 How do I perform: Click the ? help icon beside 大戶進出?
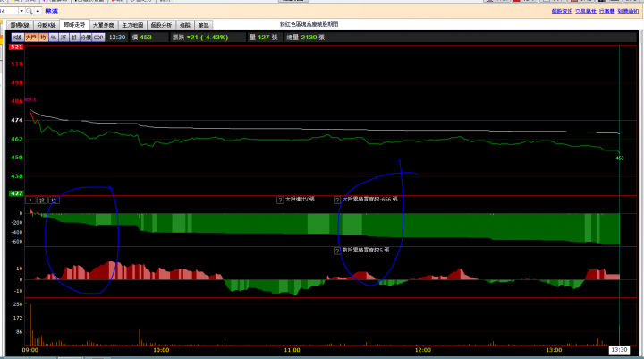[280, 201]
